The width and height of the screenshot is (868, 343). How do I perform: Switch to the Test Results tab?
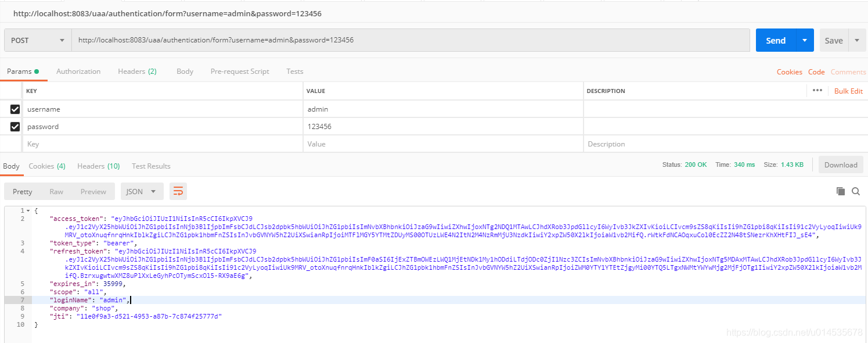point(150,166)
